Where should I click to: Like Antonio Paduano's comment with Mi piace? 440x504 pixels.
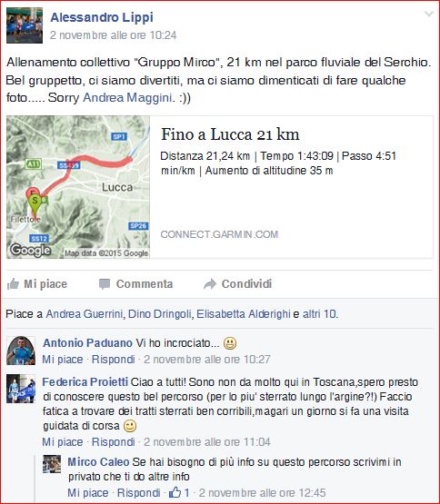coord(63,360)
